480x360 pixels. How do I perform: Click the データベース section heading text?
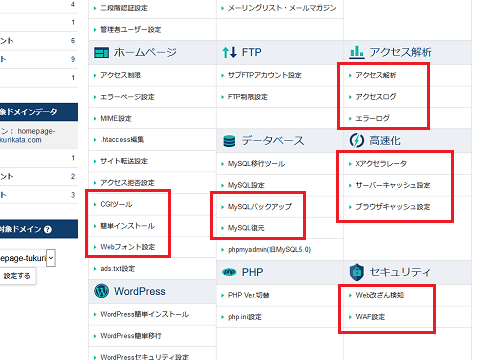click(x=273, y=141)
